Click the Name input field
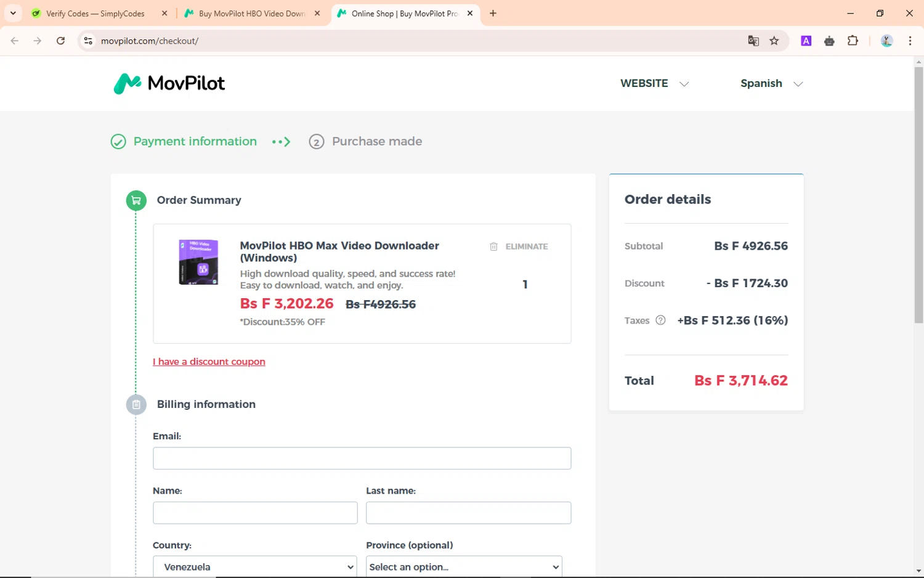The height and width of the screenshot is (578, 924). point(255,513)
